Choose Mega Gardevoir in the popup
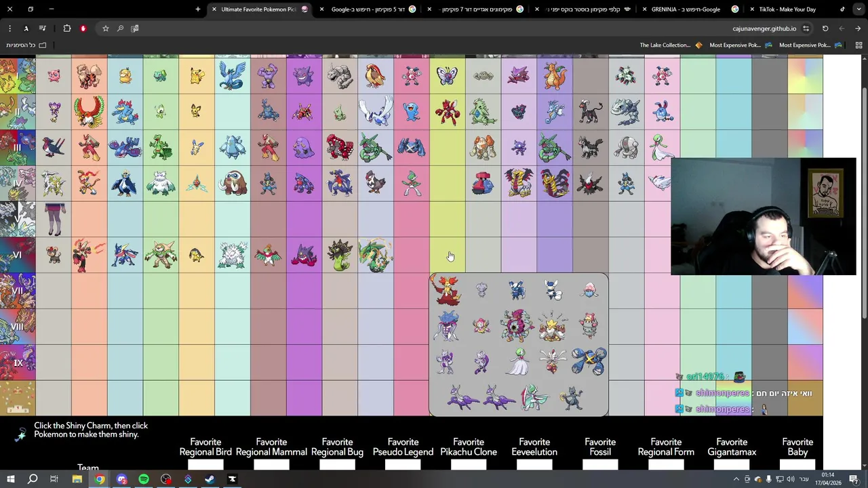Image resolution: width=868 pixels, height=488 pixels. [x=517, y=362]
